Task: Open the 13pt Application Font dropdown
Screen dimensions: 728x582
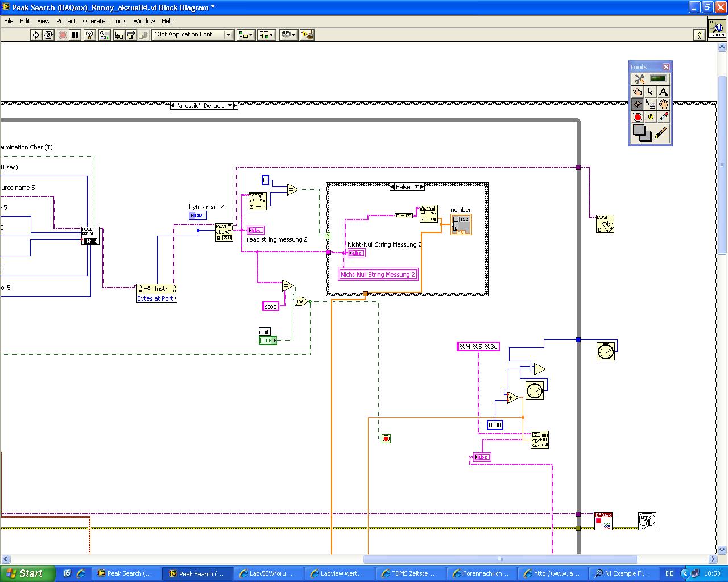Action: pyautogui.click(x=192, y=35)
